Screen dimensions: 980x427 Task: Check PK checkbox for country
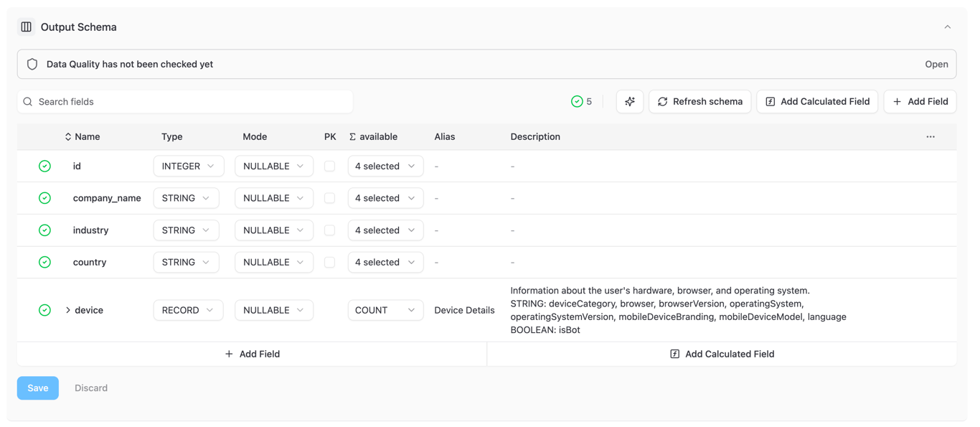[329, 262]
